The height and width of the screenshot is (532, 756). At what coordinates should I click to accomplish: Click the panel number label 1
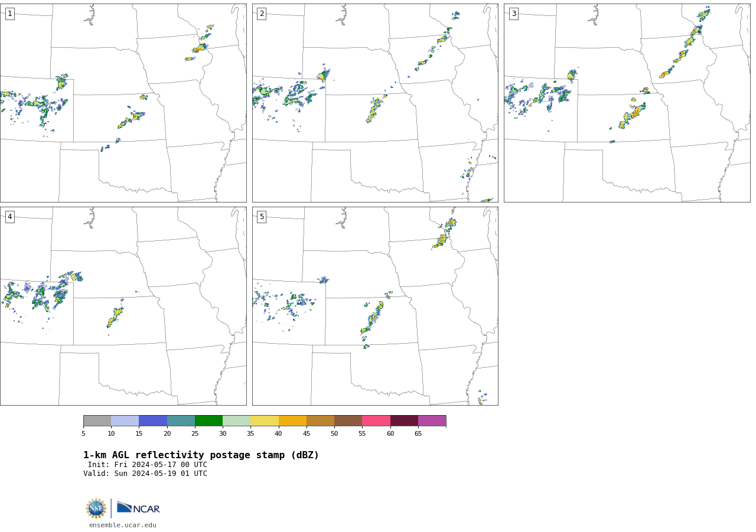(10, 14)
